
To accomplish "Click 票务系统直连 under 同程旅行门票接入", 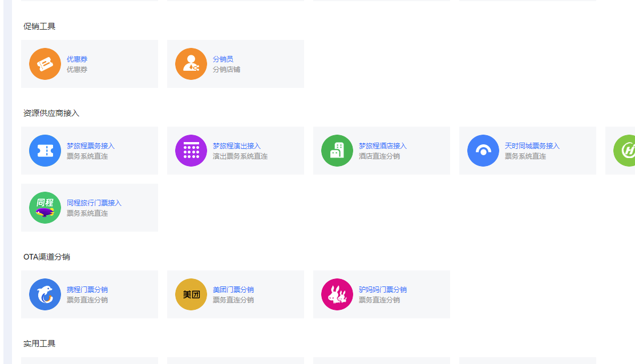I will pos(87,213).
